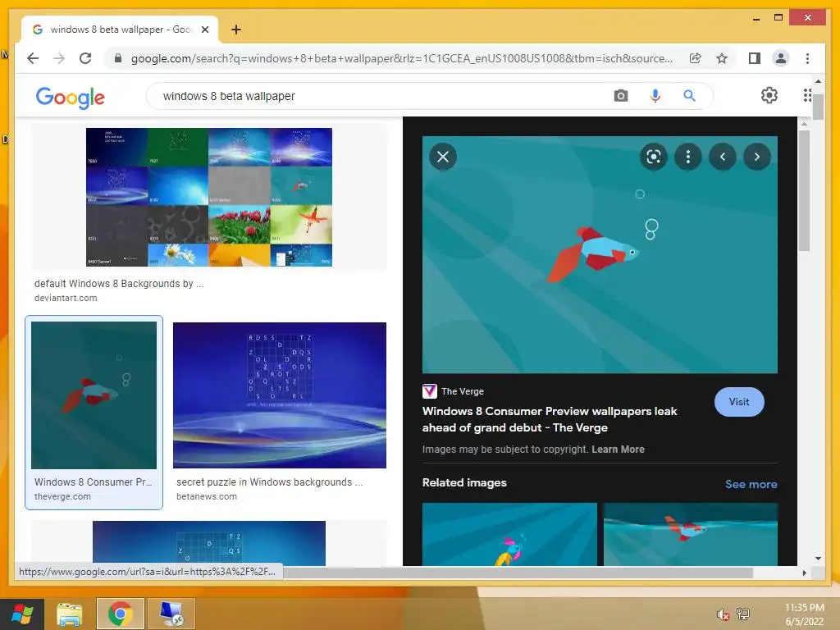Close the windows 8 beta wallpaper tab
Screen dimensions: 840x630
(204, 30)
